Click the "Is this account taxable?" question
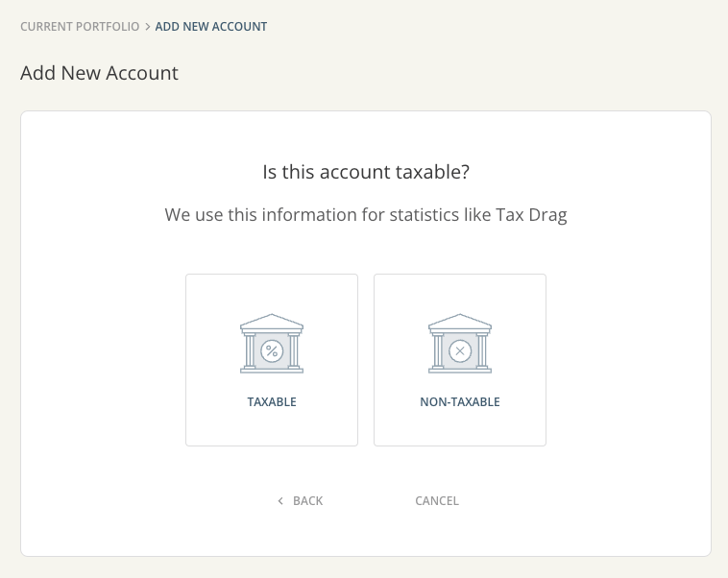 [x=366, y=173]
